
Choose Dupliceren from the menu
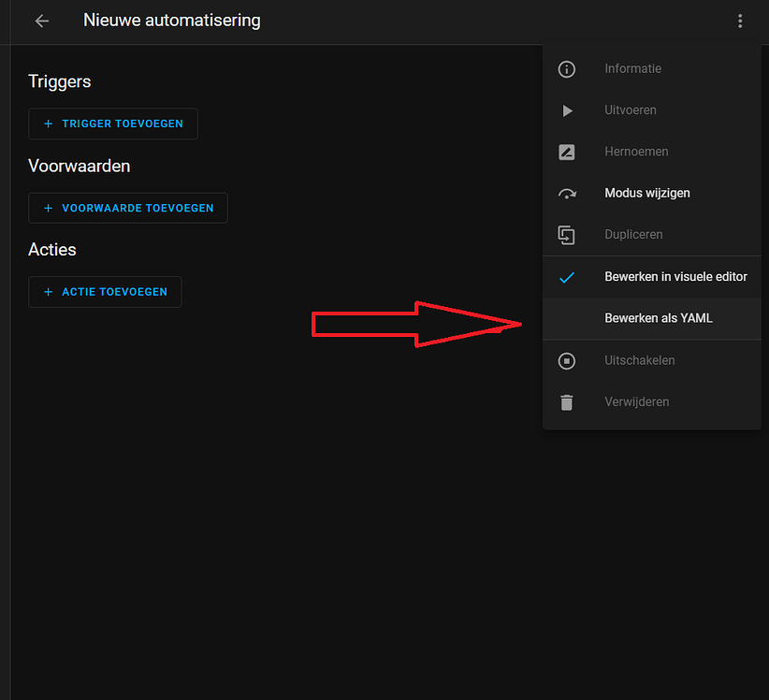tap(634, 235)
